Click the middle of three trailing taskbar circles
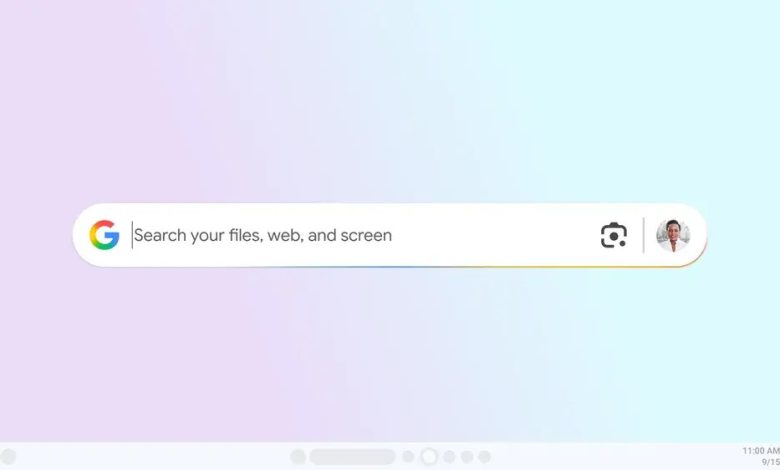The width and height of the screenshot is (780, 470). pos(467,457)
